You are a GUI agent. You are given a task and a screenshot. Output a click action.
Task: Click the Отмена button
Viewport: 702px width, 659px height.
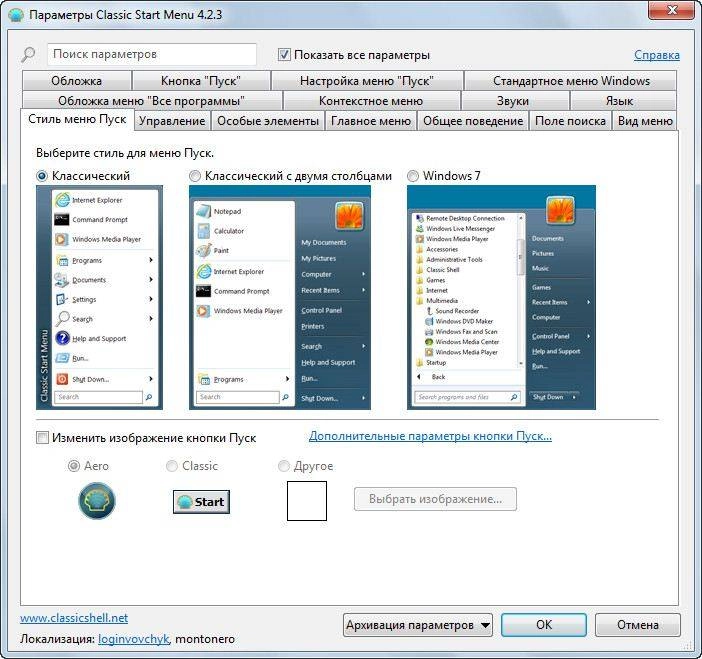tap(638, 625)
